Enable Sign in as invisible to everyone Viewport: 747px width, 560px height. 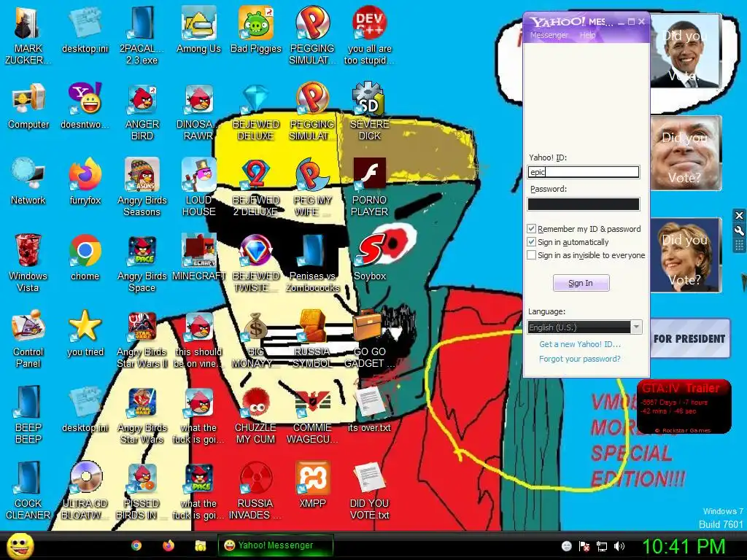pos(532,255)
